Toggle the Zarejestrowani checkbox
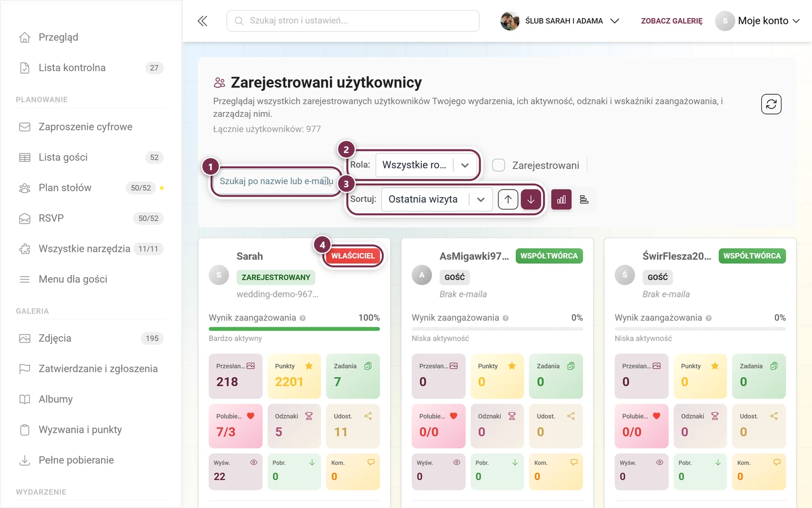This screenshot has width=812, height=508. [498, 165]
